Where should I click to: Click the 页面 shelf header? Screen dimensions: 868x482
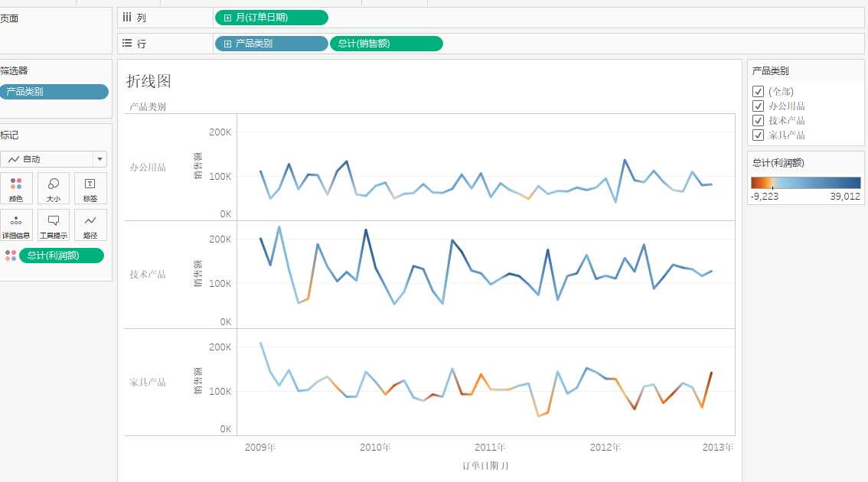point(9,18)
